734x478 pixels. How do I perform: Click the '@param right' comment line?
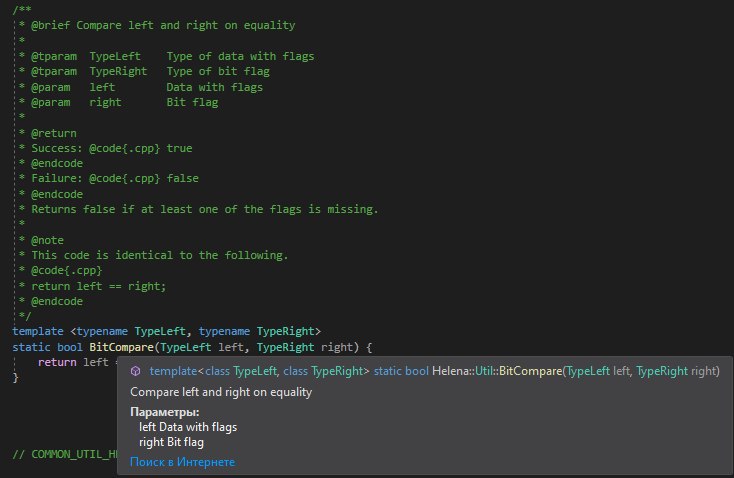[x=118, y=103]
